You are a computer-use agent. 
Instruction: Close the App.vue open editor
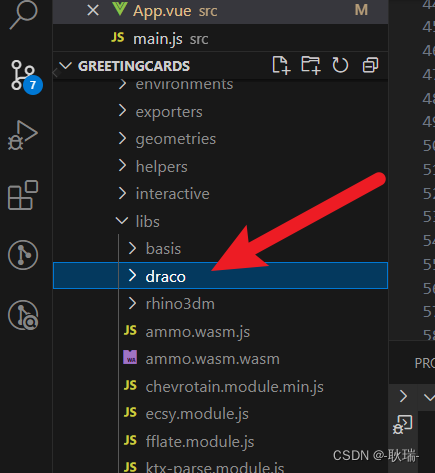pos(93,11)
